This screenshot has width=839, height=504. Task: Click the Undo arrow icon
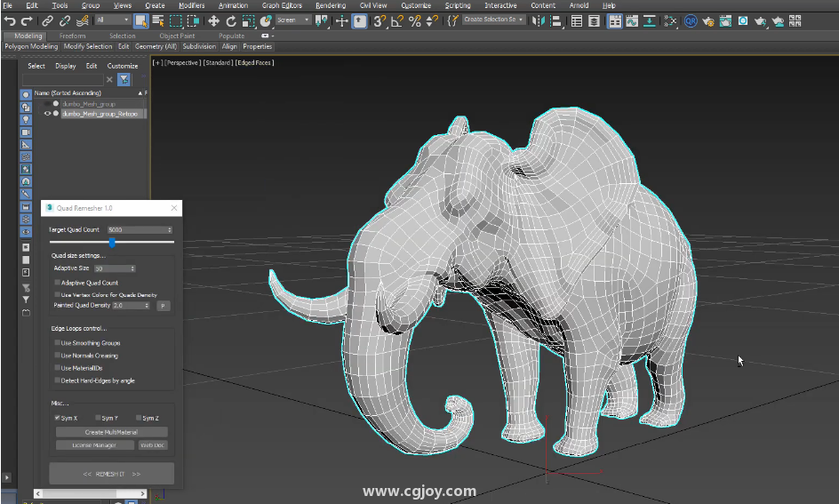[x=10, y=20]
